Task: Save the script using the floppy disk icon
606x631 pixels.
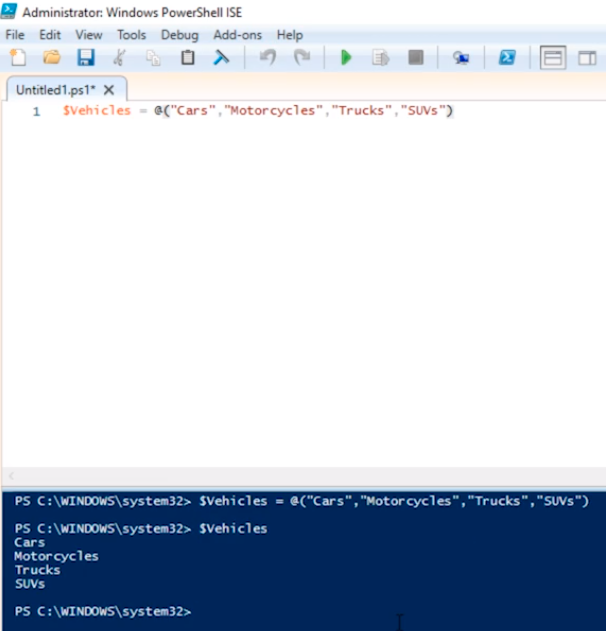Action: [85, 58]
